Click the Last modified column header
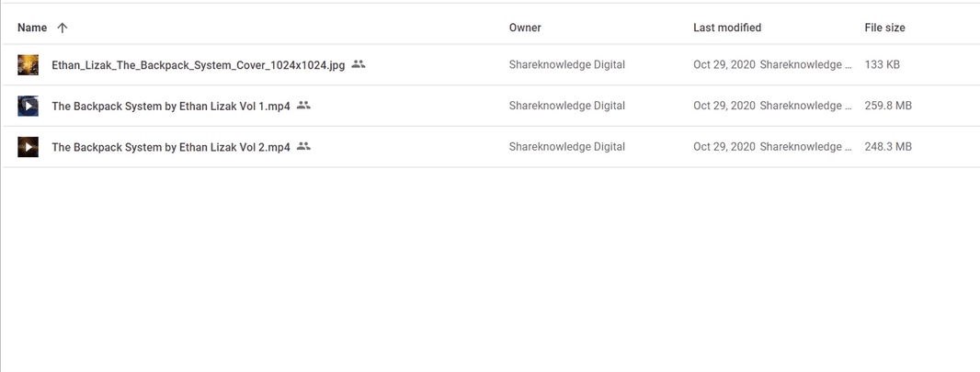980x372 pixels. [727, 28]
